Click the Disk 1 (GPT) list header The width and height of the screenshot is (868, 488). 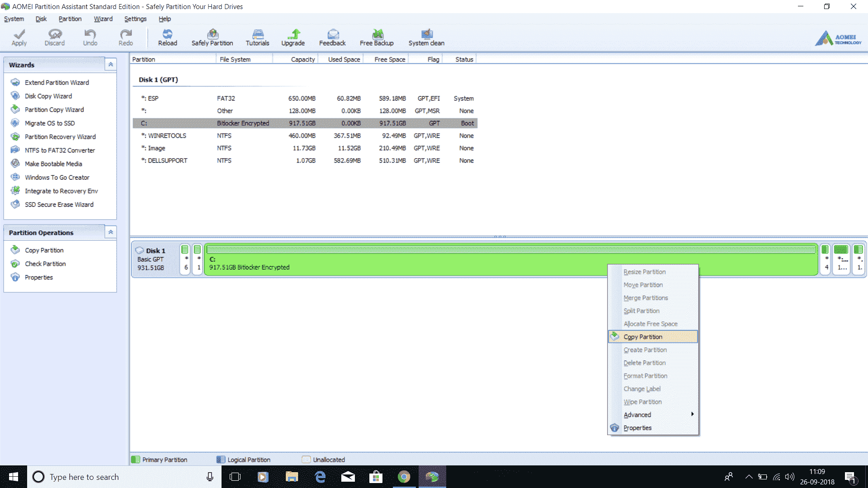pyautogui.click(x=158, y=80)
